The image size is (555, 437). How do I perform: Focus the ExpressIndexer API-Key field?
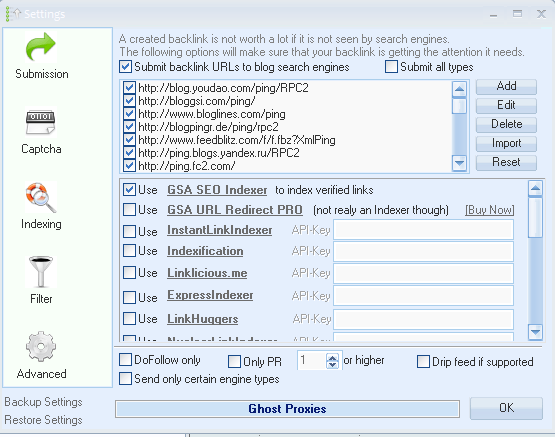[423, 295]
